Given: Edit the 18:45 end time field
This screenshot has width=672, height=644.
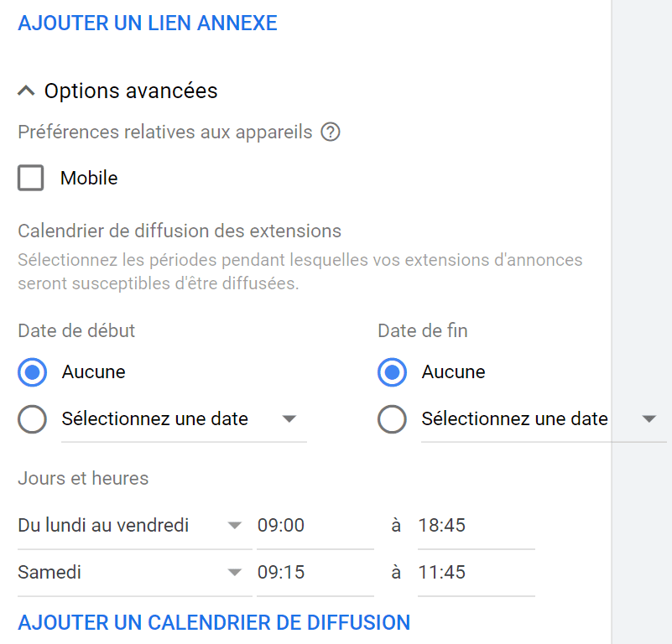Looking at the screenshot, I should 475,526.
